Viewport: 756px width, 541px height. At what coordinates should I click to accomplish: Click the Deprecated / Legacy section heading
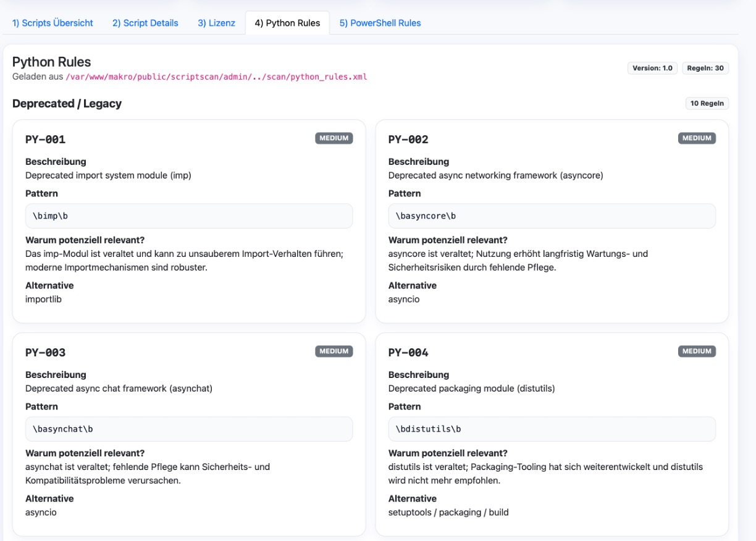(67, 104)
